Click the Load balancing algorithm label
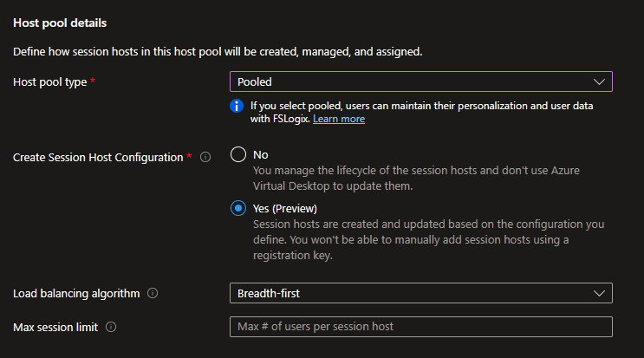644x358 pixels. pyautogui.click(x=76, y=293)
